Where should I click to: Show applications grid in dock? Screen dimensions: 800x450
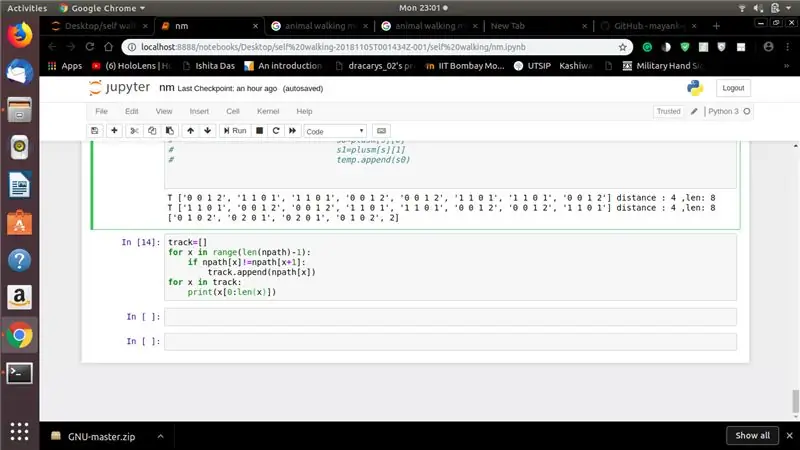(19, 432)
